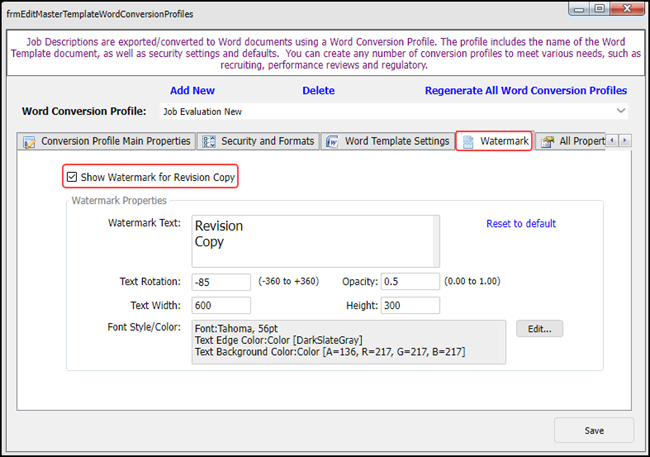Click the Text Rotation field
The width and height of the screenshot is (650, 457).
point(221,282)
